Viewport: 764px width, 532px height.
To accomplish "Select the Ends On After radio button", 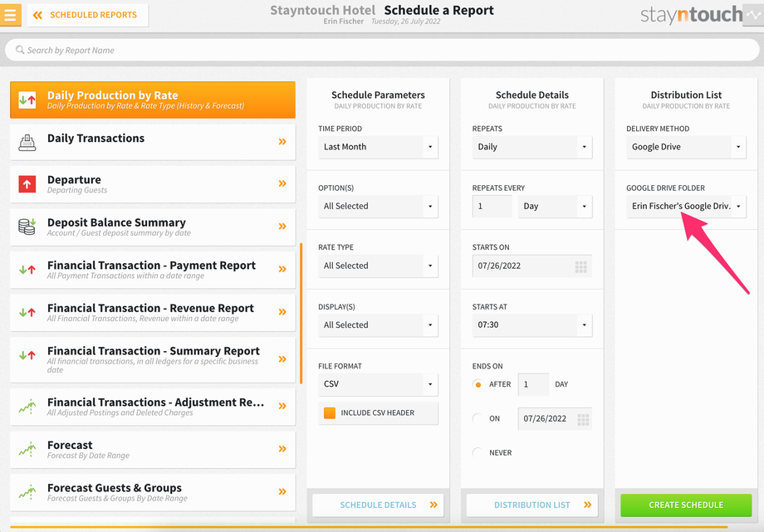I will point(478,384).
